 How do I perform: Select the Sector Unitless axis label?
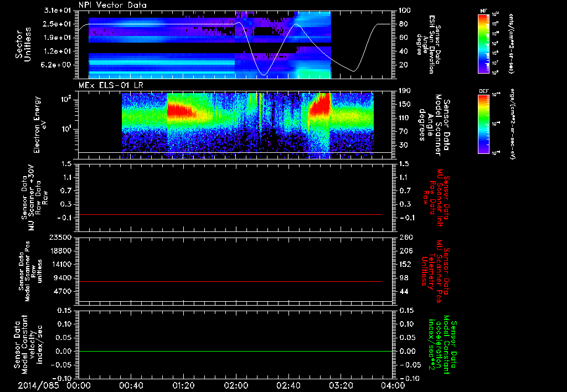(x=23, y=44)
